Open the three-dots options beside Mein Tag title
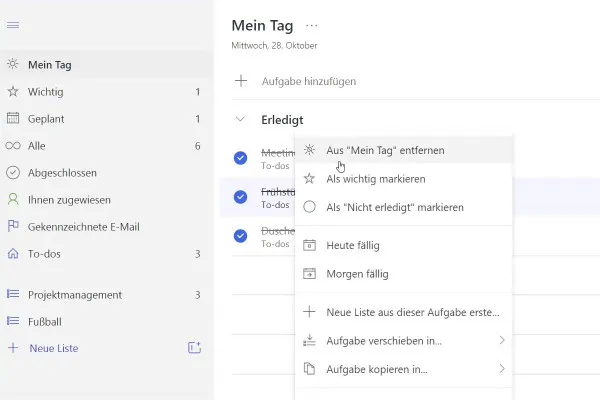This screenshot has width=600, height=400. [311, 26]
